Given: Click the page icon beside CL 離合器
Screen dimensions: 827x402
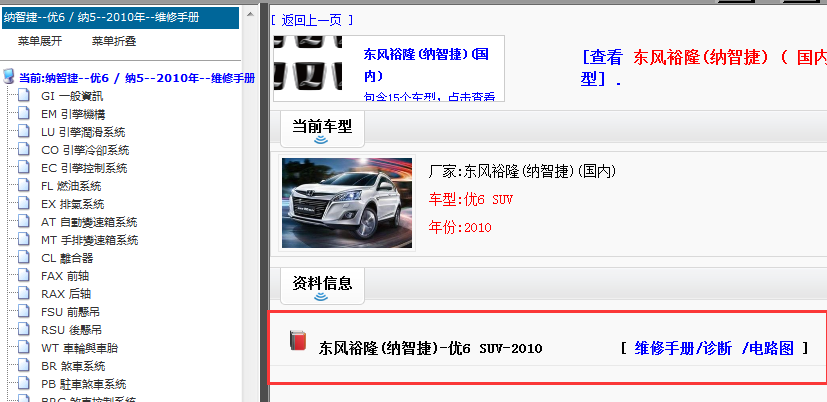Looking at the screenshot, I should click(x=24, y=257).
